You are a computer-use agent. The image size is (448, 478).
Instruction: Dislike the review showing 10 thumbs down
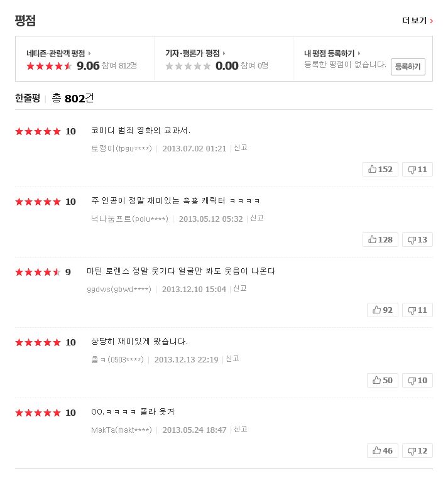pos(417,380)
